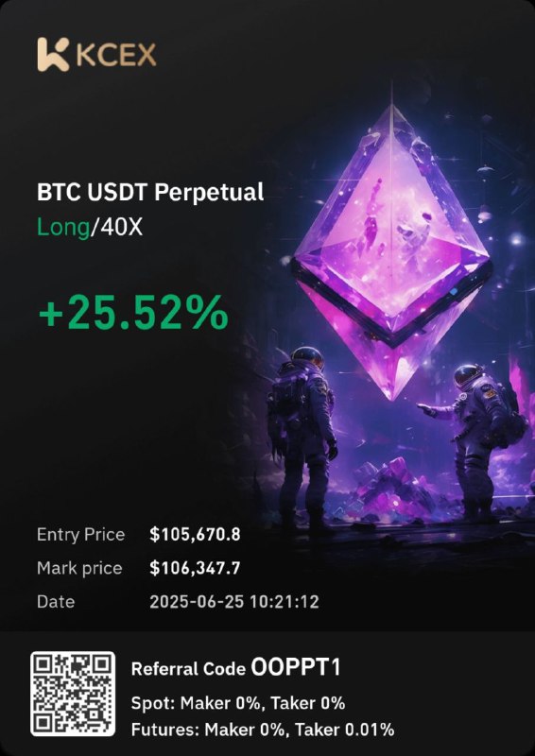This screenshot has height=756, width=535.
Task: Click the Date label
Action: click(56, 602)
